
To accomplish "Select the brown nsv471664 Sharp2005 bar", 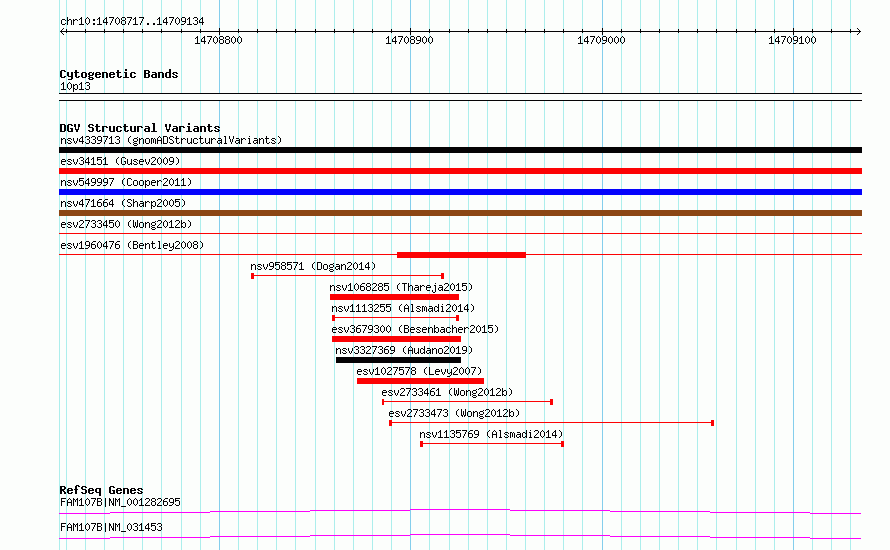I will point(460,213).
